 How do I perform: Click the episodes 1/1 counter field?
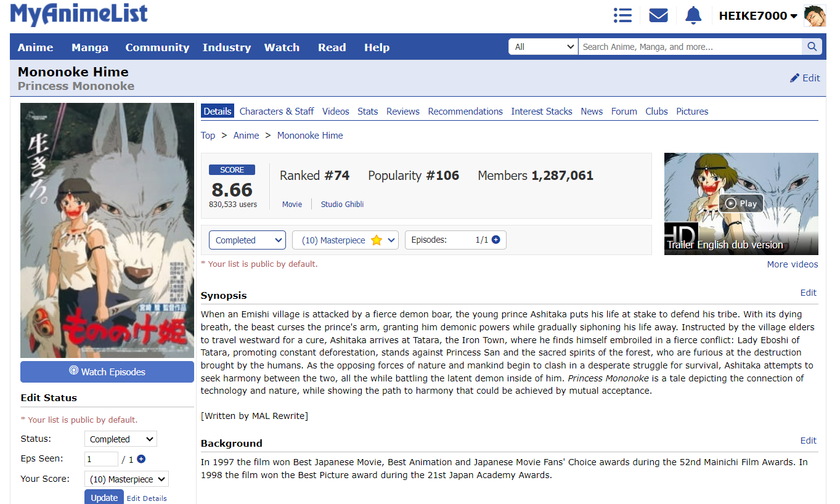pyautogui.click(x=455, y=240)
